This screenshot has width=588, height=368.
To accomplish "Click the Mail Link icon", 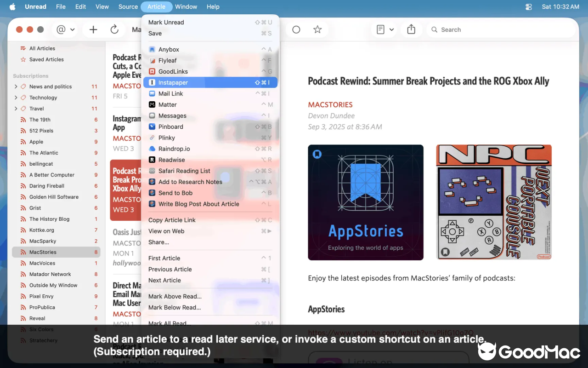I will (x=152, y=93).
